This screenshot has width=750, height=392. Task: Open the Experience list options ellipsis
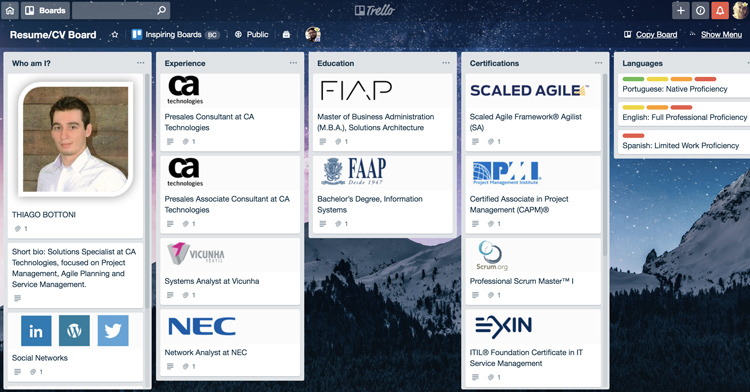[x=293, y=63]
